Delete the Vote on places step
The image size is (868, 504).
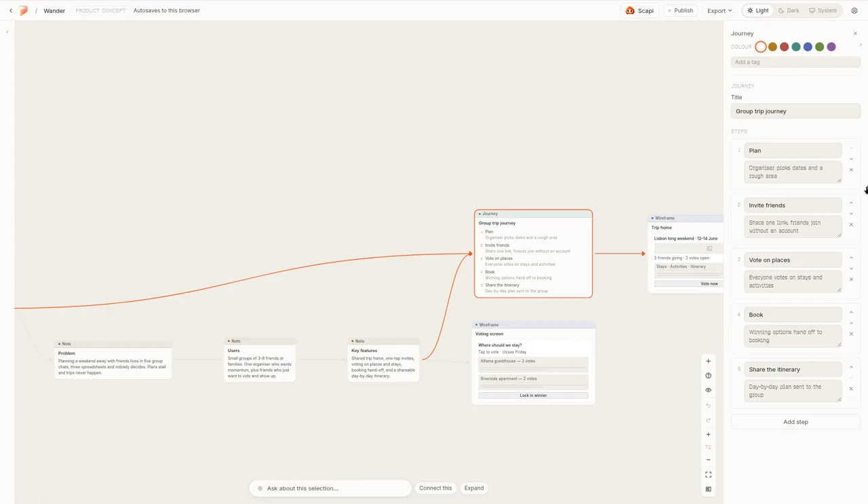coord(852,279)
